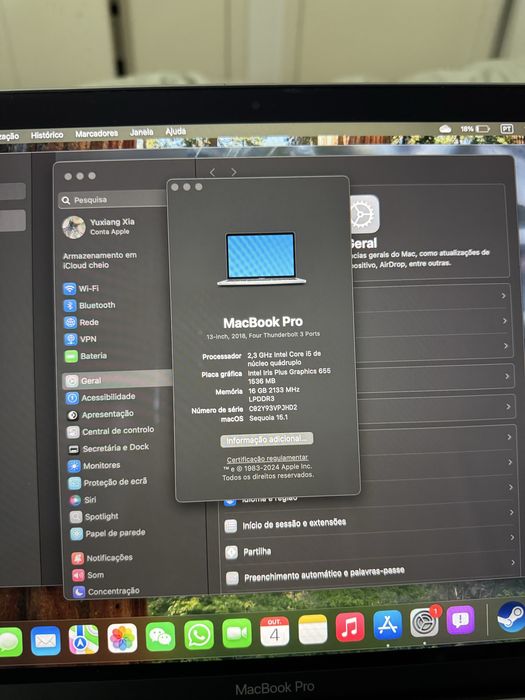Select Rede in the settings sidebar

pos(82,322)
